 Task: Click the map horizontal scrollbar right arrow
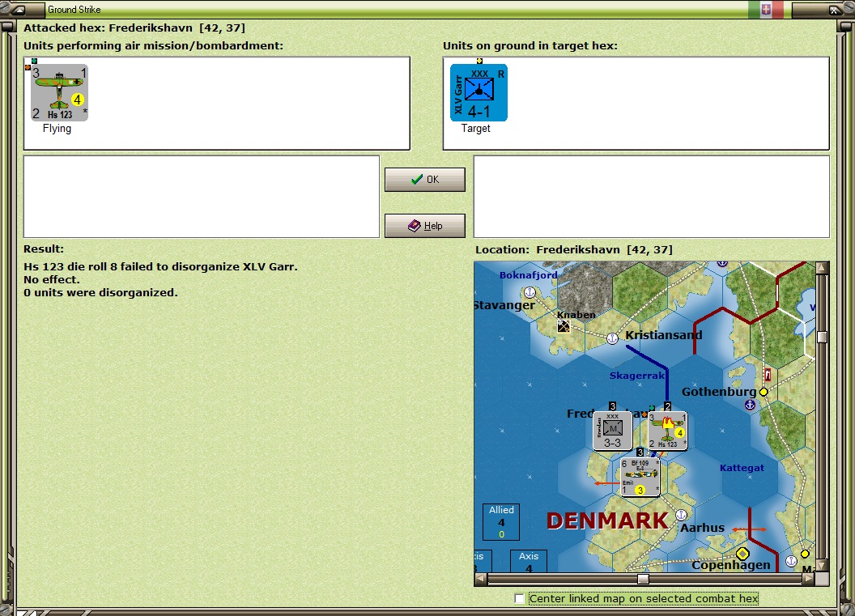point(809,579)
